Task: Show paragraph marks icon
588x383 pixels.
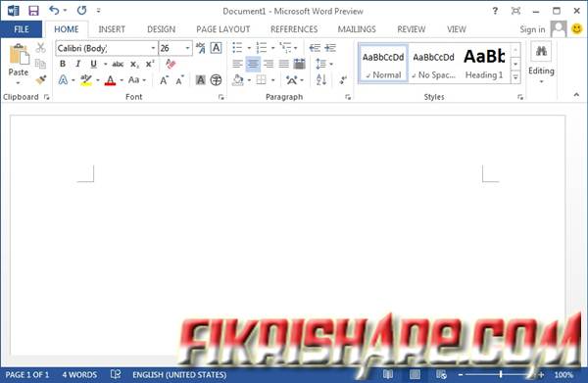Action: coord(343,79)
